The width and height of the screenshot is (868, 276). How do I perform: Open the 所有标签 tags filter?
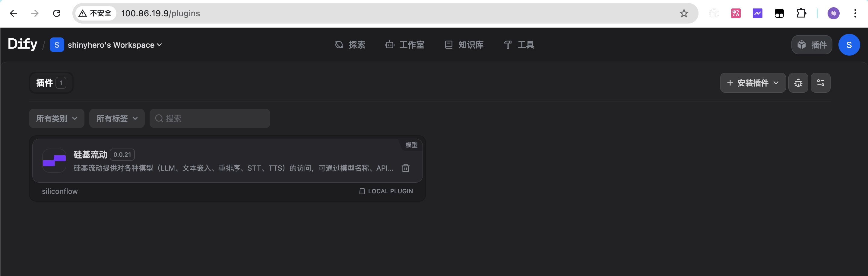click(x=117, y=118)
